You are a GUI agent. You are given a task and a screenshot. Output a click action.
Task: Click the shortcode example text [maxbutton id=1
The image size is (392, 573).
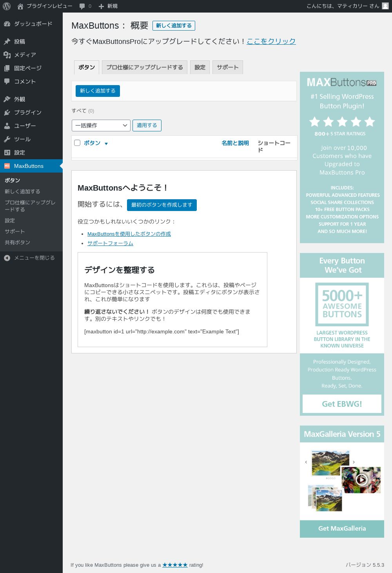point(162,332)
